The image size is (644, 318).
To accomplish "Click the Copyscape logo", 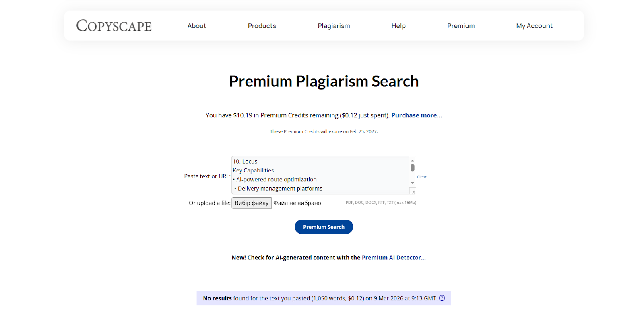I will pos(114,26).
